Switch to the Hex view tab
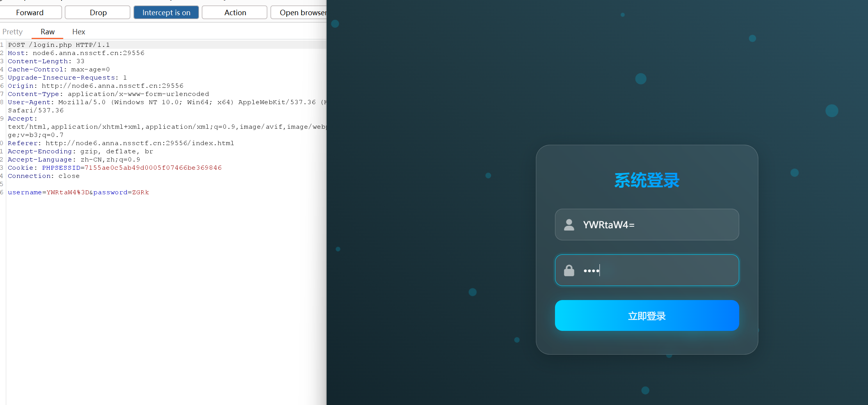868x405 pixels. [x=78, y=32]
